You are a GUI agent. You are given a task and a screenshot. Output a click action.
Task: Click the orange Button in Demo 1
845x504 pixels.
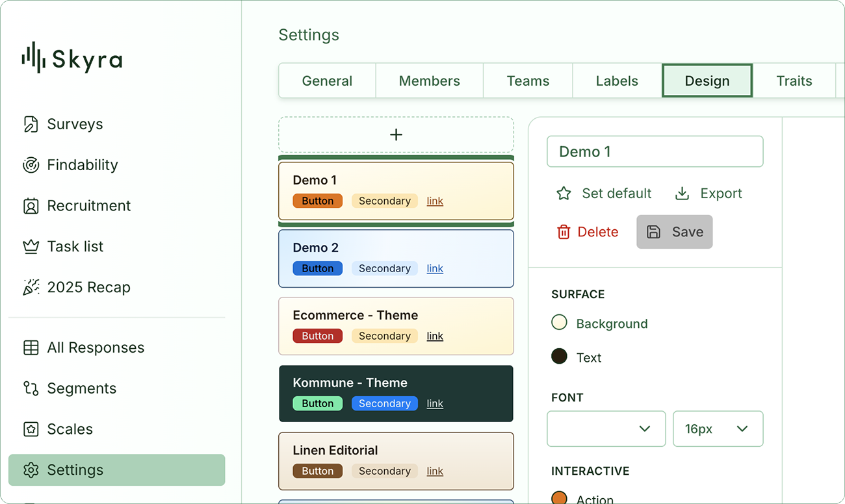coord(318,201)
